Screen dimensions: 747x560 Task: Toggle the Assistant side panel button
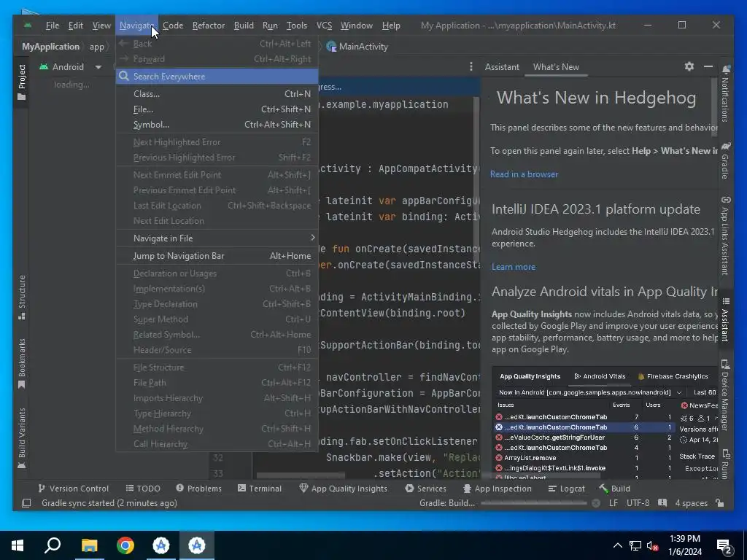[x=725, y=319]
